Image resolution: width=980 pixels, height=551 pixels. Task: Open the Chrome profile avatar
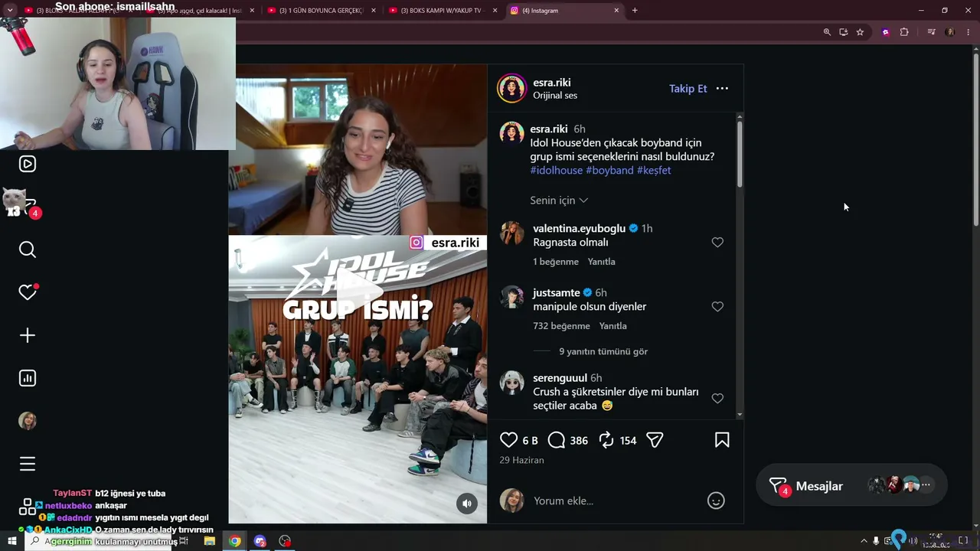tap(950, 32)
